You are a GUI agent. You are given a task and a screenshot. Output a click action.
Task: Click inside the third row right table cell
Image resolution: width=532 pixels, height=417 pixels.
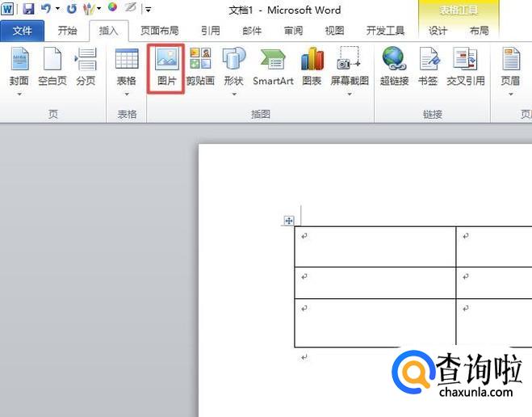[494, 322]
